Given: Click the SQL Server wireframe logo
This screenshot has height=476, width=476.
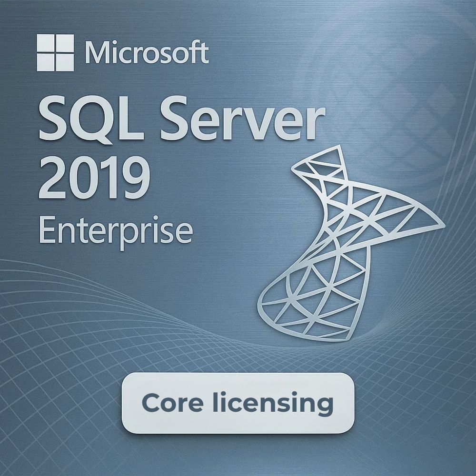Looking at the screenshot, I should (351, 243).
